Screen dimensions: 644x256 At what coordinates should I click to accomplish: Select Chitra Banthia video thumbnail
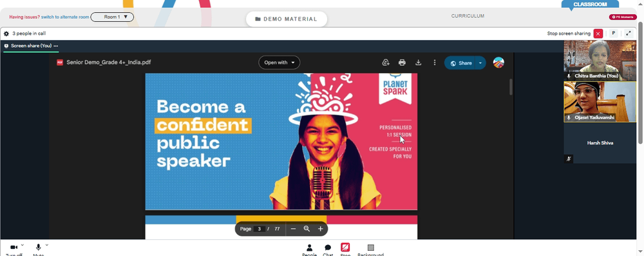[600, 61]
